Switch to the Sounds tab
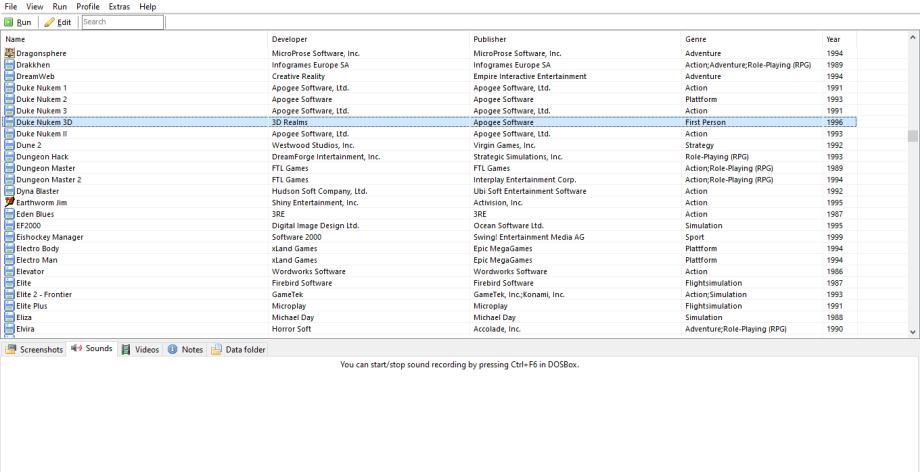 click(x=92, y=348)
